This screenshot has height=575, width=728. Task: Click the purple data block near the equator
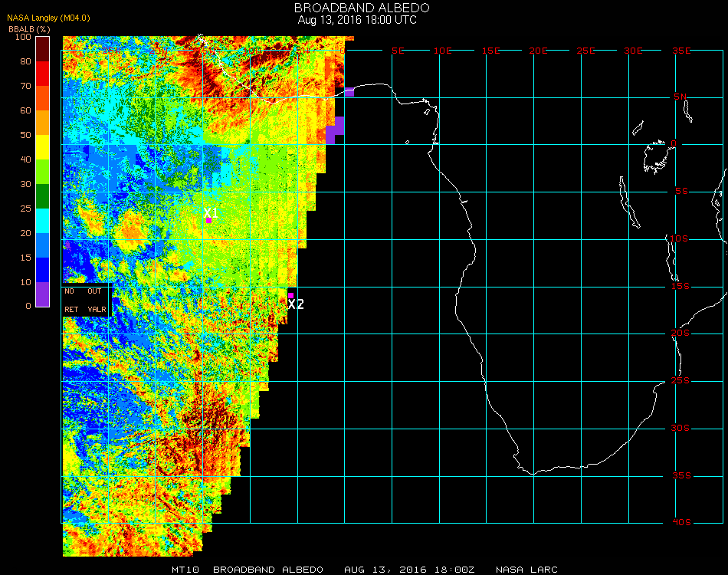[336, 129]
